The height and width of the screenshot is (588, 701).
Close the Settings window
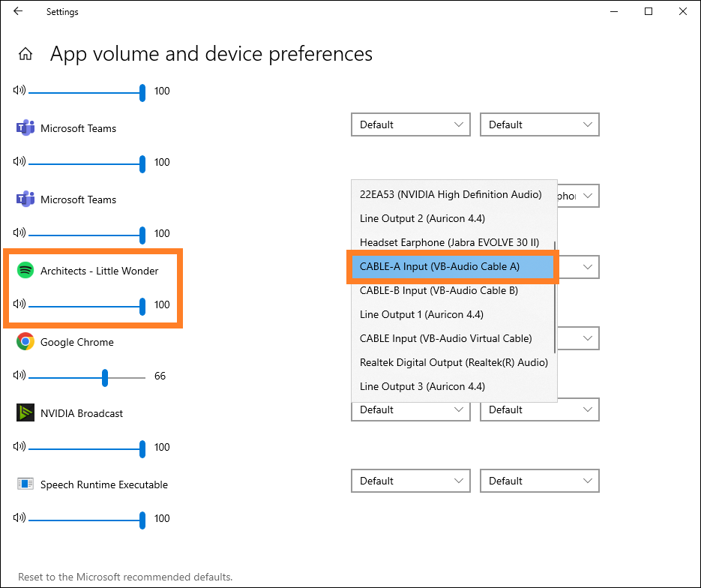pyautogui.click(x=683, y=12)
